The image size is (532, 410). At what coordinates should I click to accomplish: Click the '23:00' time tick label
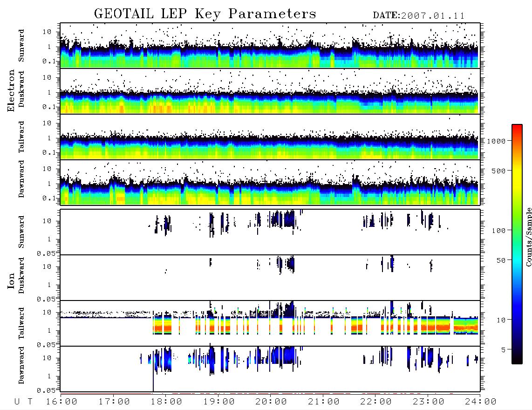[429, 402]
